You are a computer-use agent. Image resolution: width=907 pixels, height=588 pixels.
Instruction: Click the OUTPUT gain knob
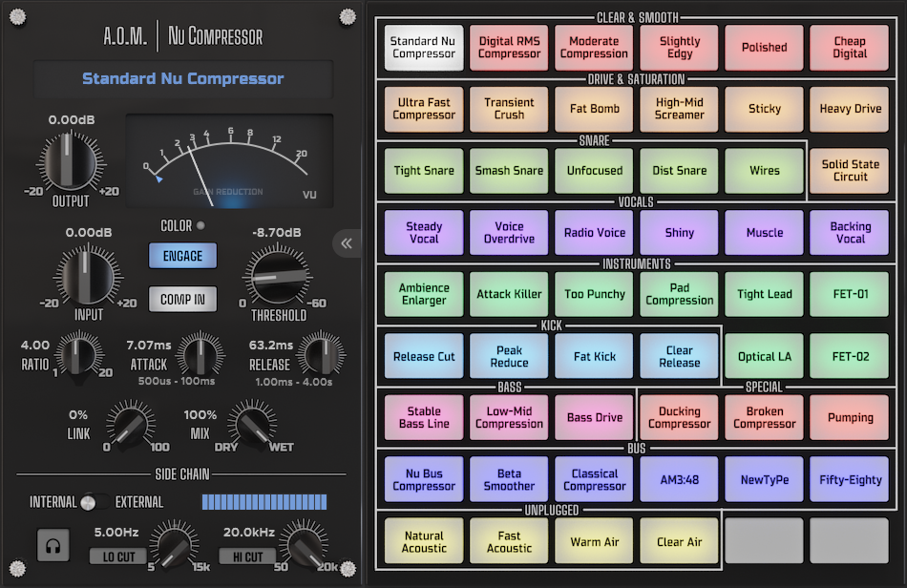(x=71, y=161)
